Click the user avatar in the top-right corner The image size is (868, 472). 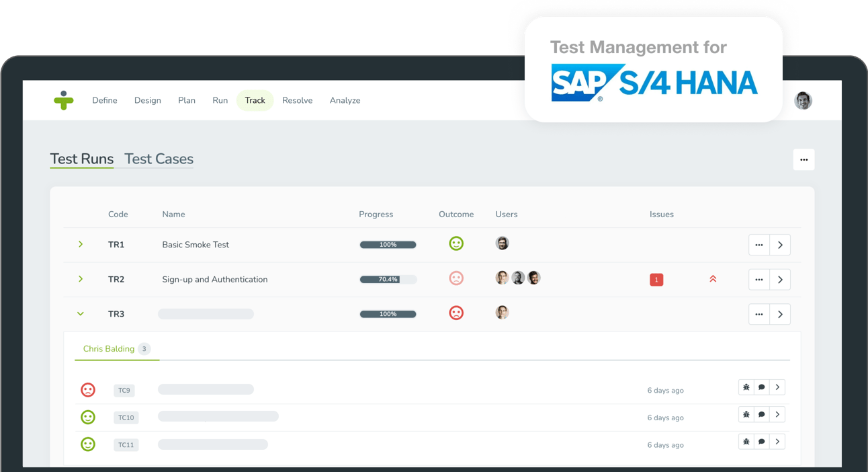pos(804,100)
